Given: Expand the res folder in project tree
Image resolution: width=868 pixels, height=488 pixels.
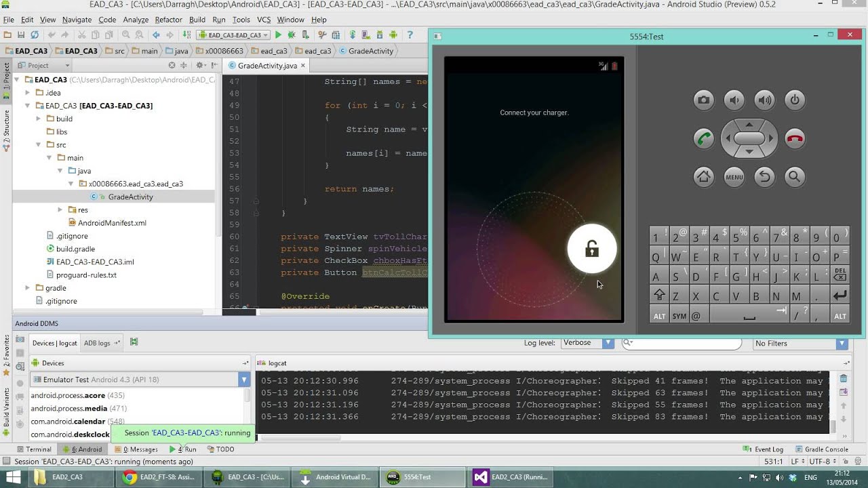Looking at the screenshot, I should pos(60,210).
